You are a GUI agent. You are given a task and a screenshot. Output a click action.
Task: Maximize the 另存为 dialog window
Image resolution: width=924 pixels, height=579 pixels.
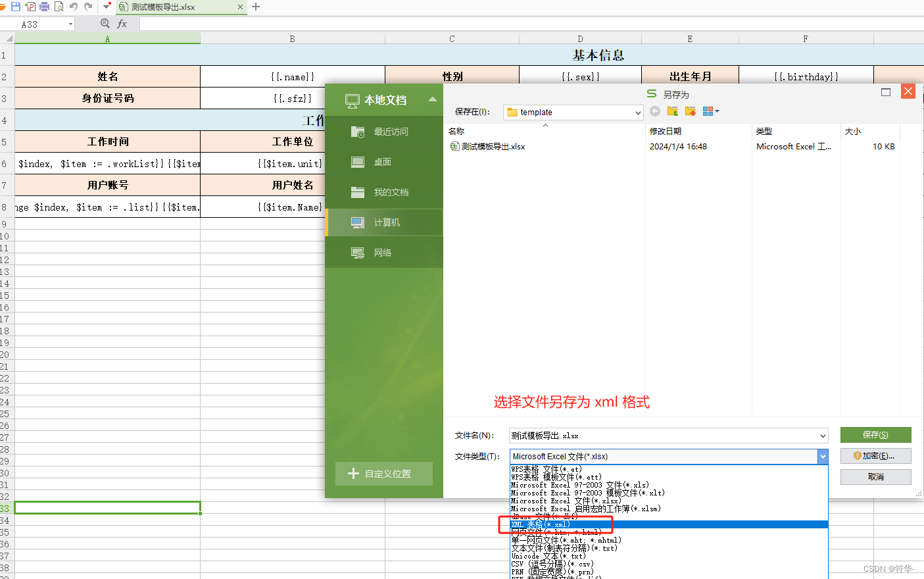[x=886, y=92]
